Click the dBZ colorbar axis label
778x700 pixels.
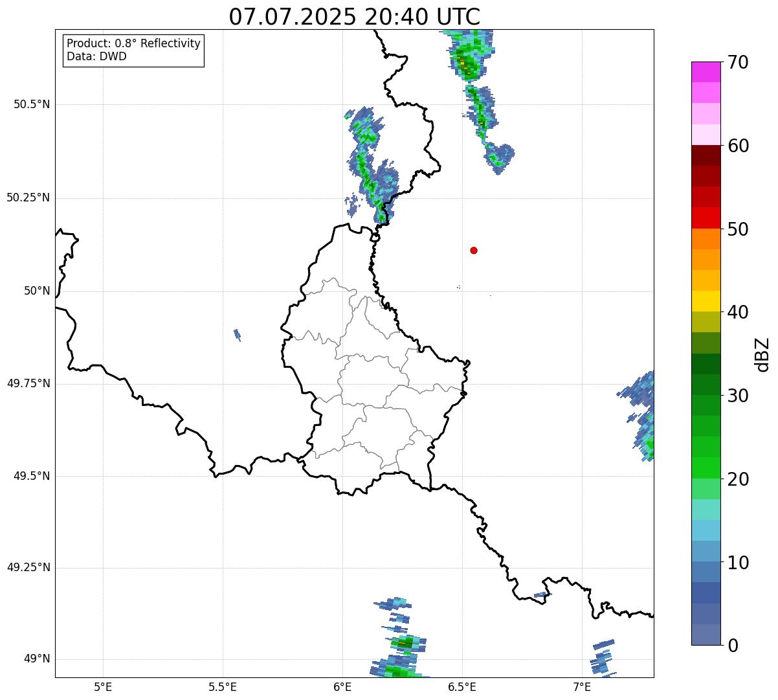click(x=762, y=354)
